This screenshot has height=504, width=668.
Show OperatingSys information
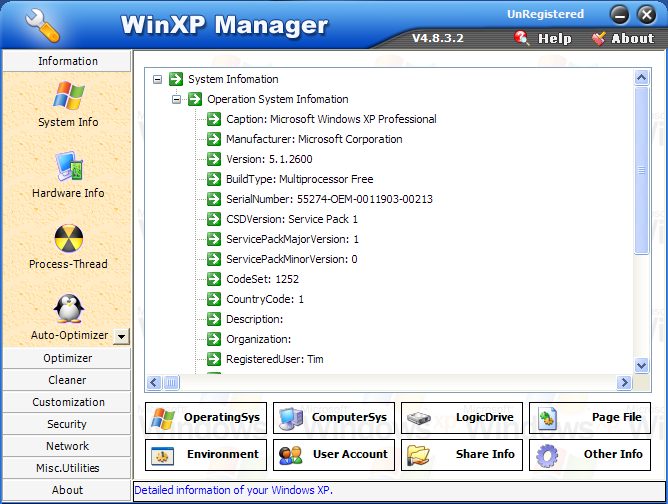206,418
